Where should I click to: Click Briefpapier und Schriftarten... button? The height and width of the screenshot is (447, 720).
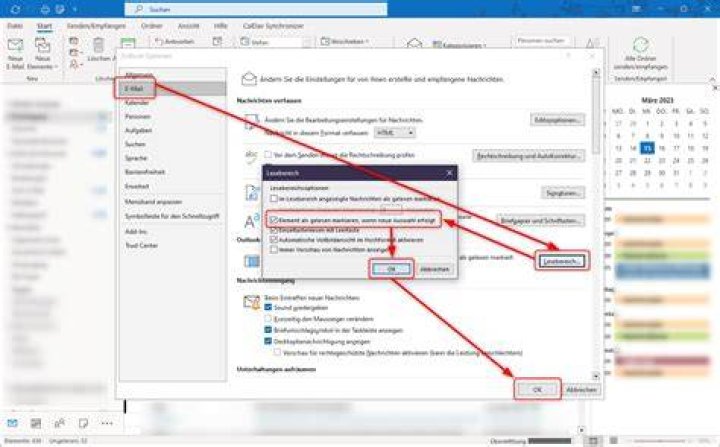(541, 221)
